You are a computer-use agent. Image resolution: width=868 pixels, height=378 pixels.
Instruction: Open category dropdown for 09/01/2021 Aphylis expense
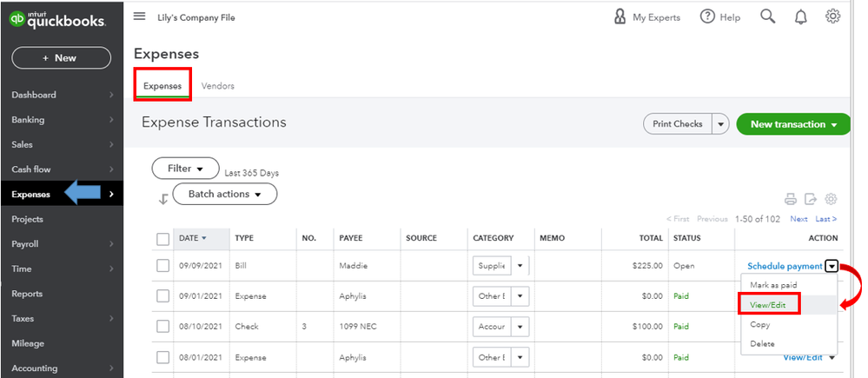(x=520, y=296)
